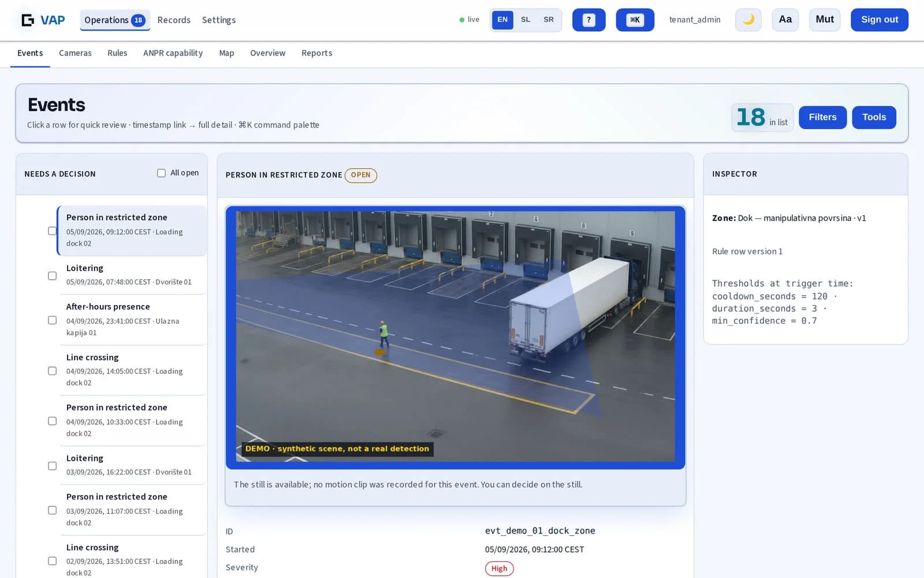This screenshot has height=578, width=924.
Task: Sign out of the account
Action: [x=879, y=20]
